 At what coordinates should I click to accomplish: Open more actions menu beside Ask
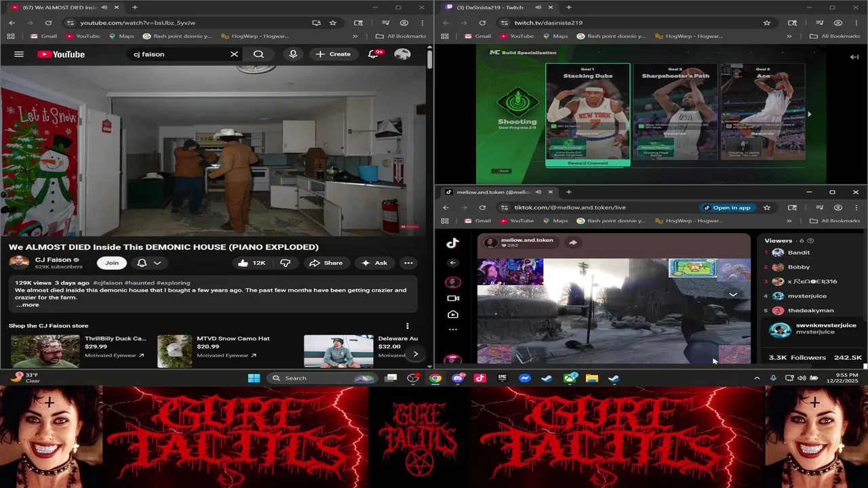(x=408, y=263)
